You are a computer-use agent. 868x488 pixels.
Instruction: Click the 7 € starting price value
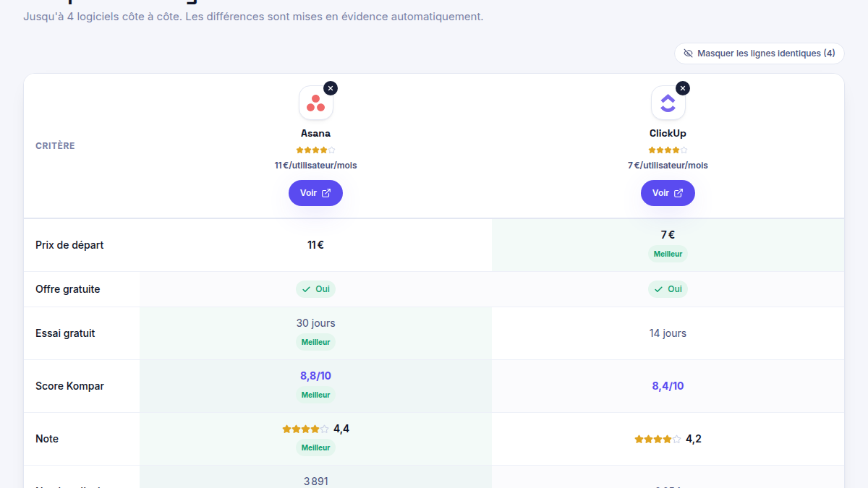[668, 235]
